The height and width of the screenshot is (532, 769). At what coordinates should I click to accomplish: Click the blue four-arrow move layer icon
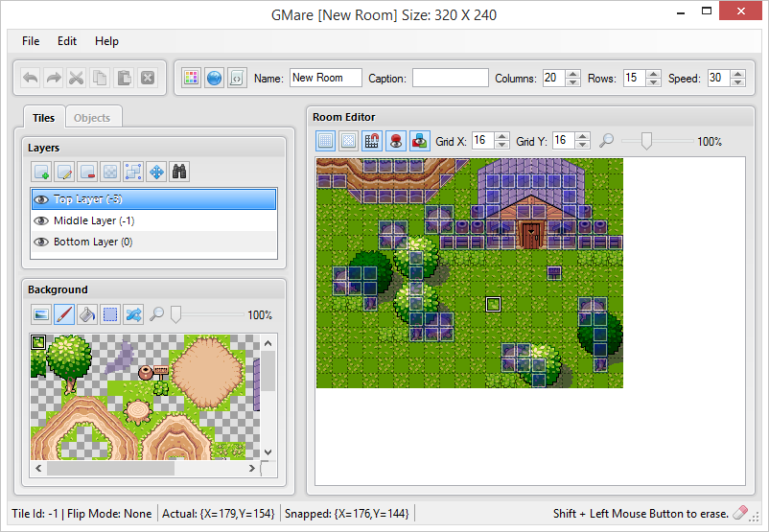point(156,172)
